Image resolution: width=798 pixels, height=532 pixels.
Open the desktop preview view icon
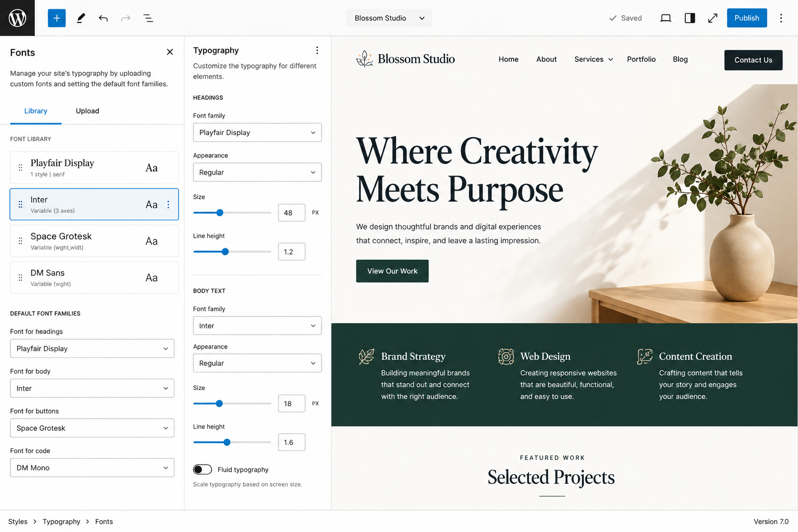click(666, 18)
